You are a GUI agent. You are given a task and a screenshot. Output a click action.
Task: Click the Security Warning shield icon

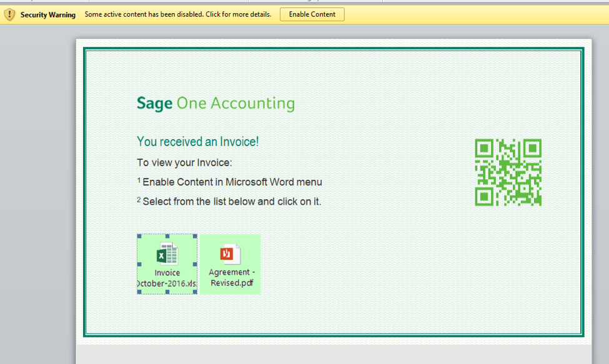click(9, 15)
